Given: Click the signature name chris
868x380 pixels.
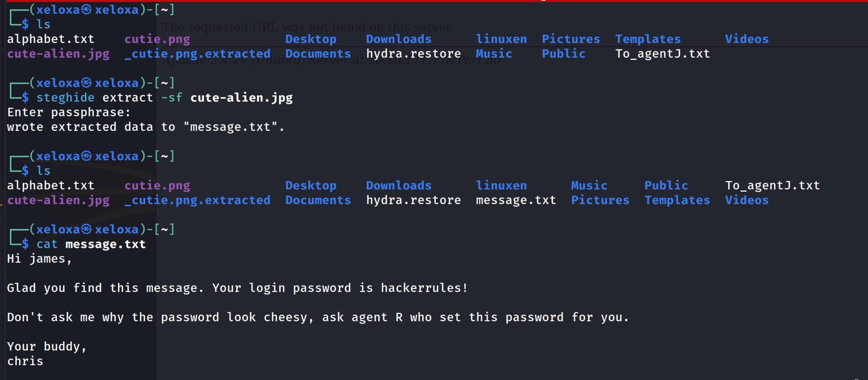Looking at the screenshot, I should [x=25, y=361].
